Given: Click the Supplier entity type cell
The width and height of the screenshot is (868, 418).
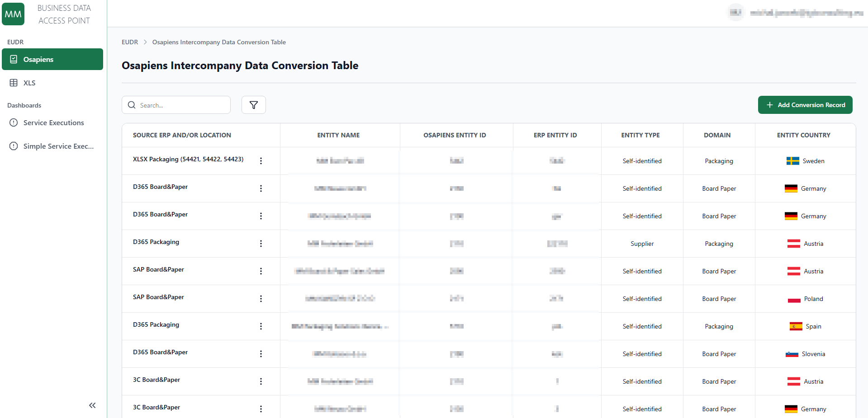Looking at the screenshot, I should tap(642, 244).
